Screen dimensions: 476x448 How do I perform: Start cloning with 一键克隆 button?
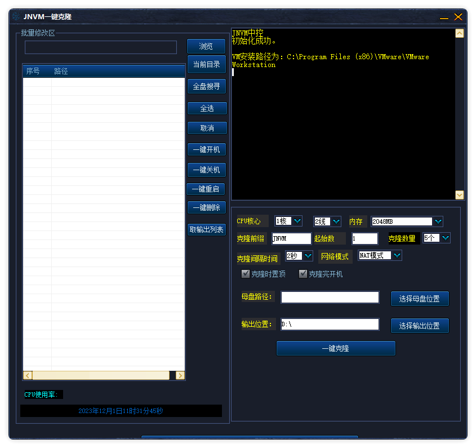(x=336, y=348)
